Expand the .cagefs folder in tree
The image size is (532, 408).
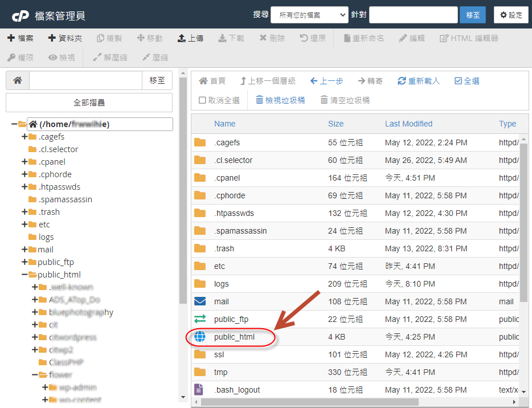(24, 137)
